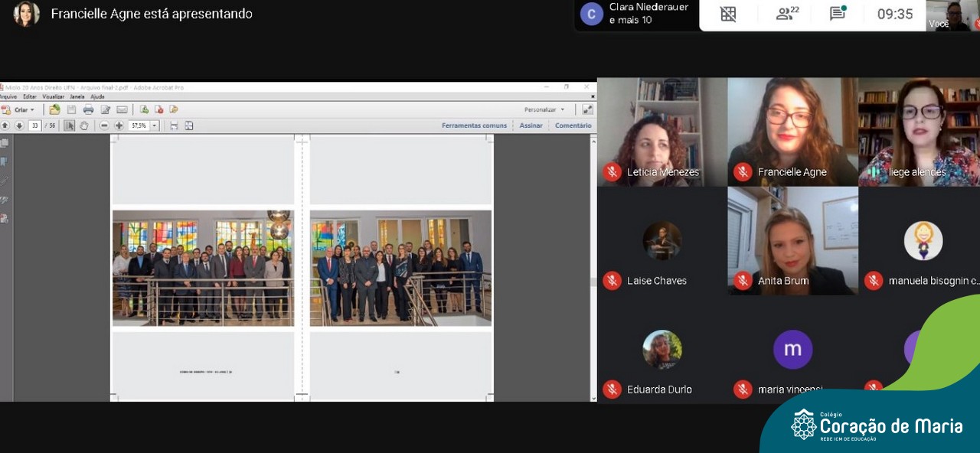980x453 pixels.
Task: Click the zoom out minus button
Action: coord(104,125)
